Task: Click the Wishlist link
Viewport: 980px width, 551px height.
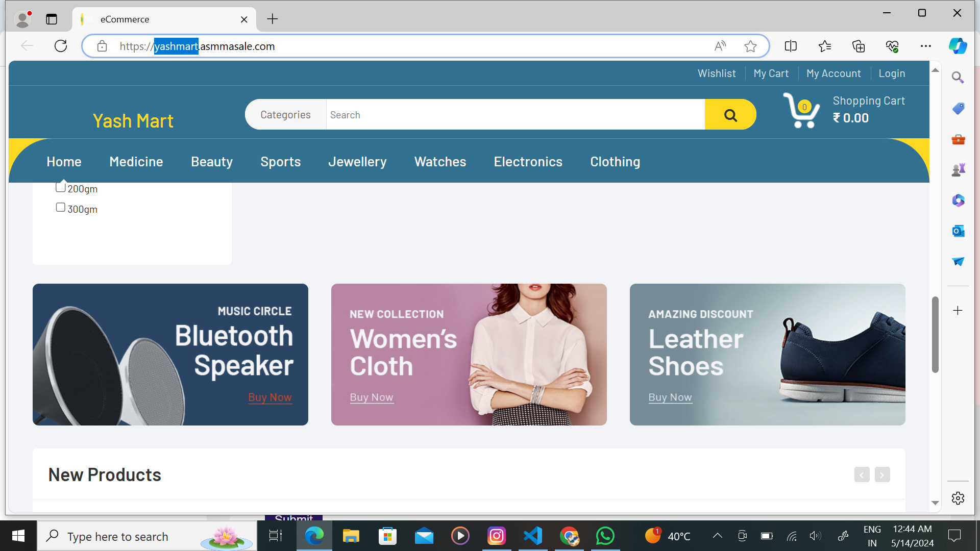Action: (x=717, y=73)
